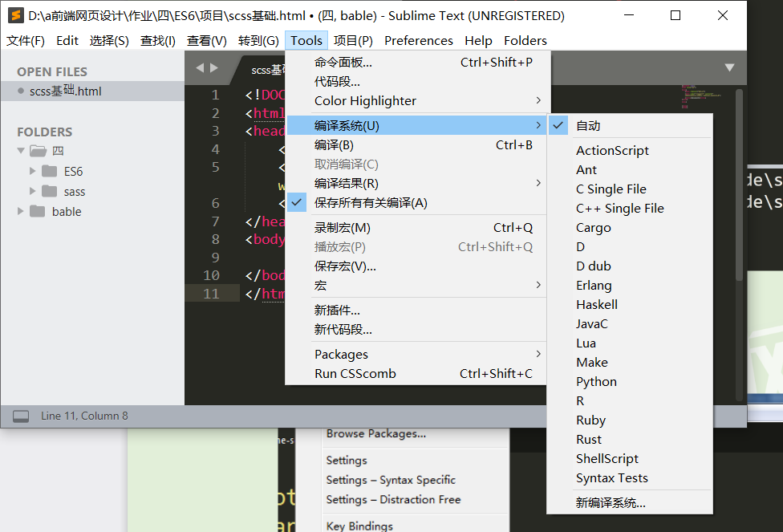Select D dub build system
The height and width of the screenshot is (532, 783).
pos(630,266)
